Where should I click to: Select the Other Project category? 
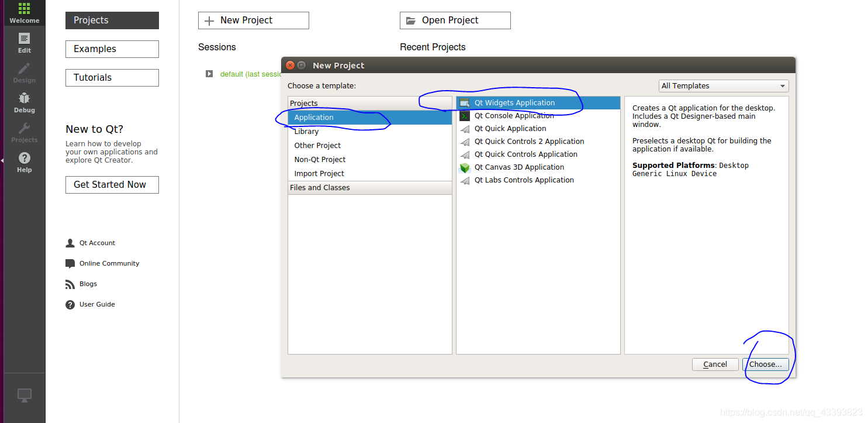tap(370, 146)
